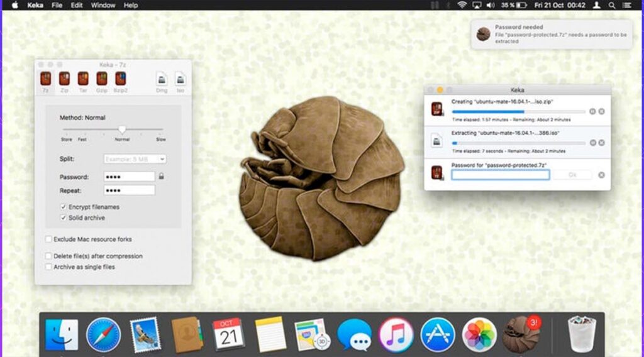The height and width of the screenshot is (357, 644).
Task: Open the File menu
Action: [57, 5]
